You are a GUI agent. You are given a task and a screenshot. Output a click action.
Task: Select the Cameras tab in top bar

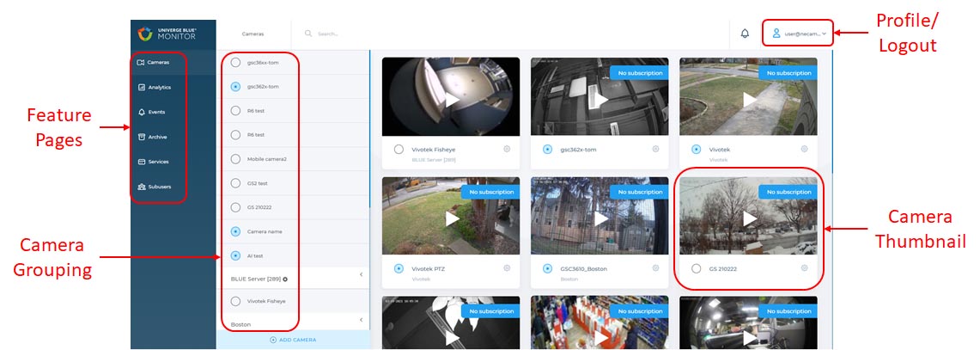pos(253,34)
